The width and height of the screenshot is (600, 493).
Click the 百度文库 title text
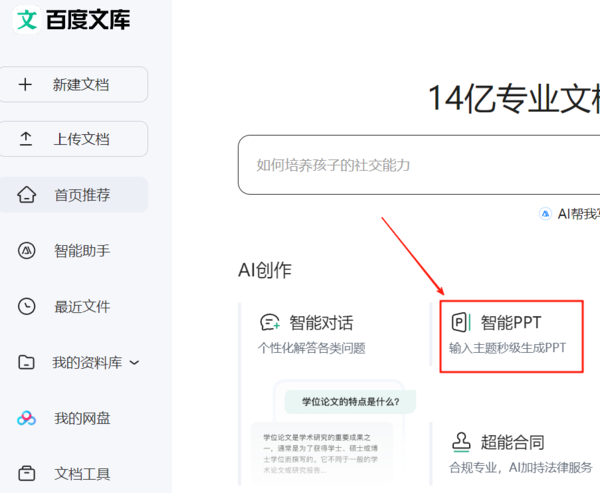[88, 20]
